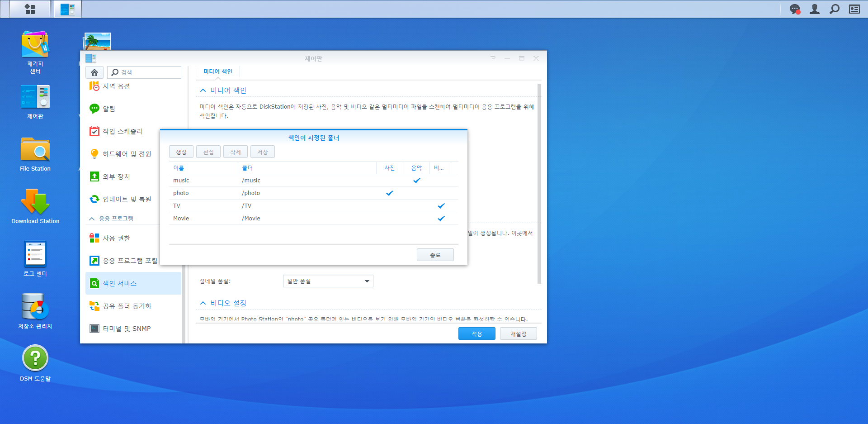
Task: Focus the 검색 search field
Action: (144, 72)
